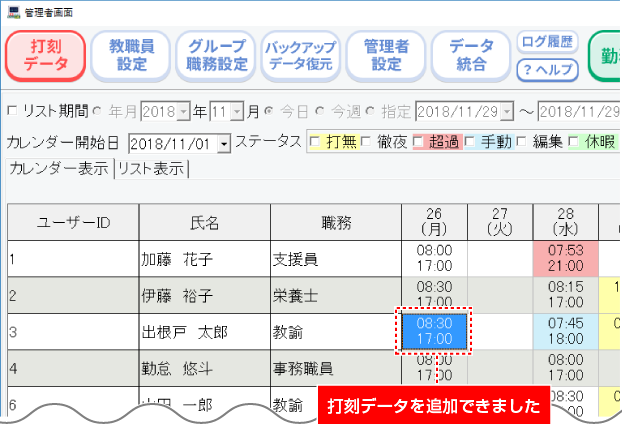Image resolution: width=622 pixels, height=430 pixels.
Task: Open the 打刻データ section
Action: (x=44, y=56)
